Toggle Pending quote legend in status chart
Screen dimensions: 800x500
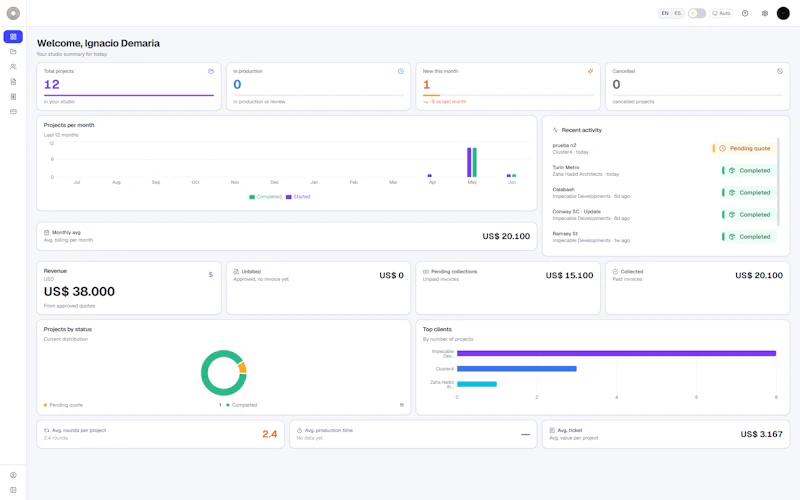[63, 405]
